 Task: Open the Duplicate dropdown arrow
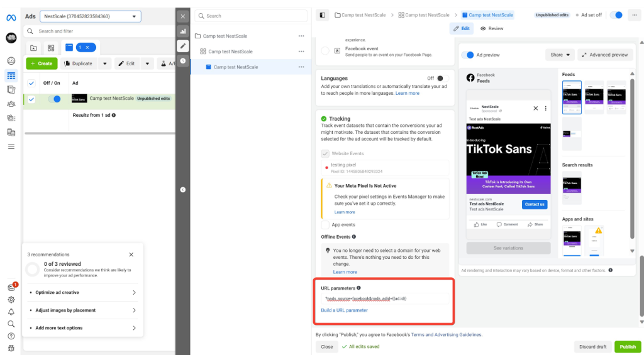pos(105,63)
